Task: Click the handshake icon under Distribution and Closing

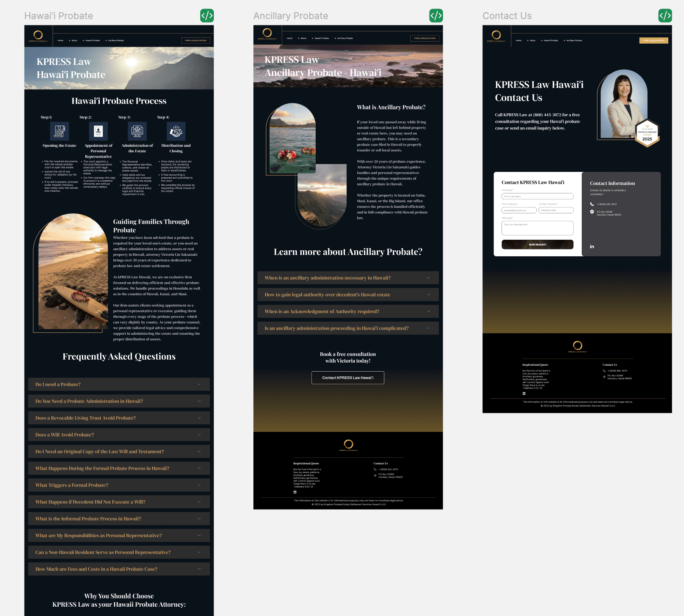Action: pos(176,131)
